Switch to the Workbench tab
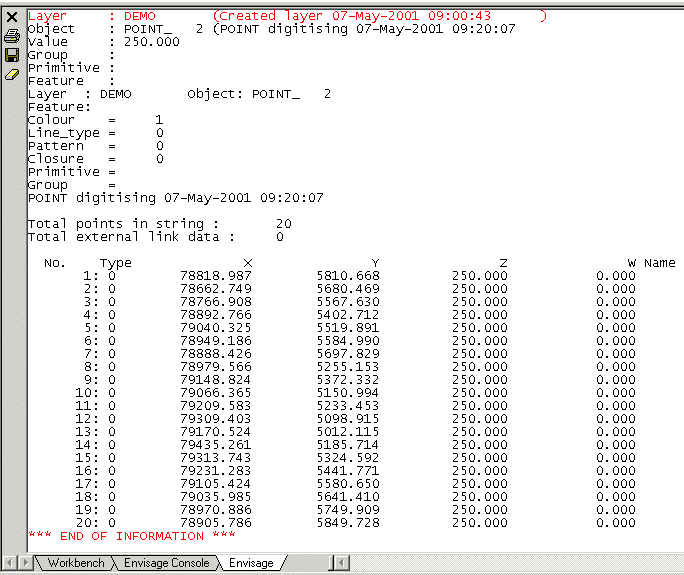Viewport: 684px width, 575px height. 76,563
